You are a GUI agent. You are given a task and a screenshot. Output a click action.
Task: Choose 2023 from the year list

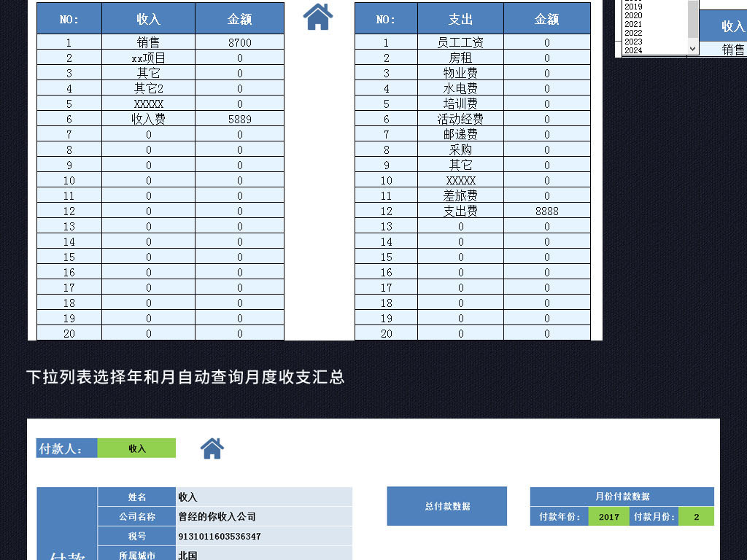click(x=633, y=42)
